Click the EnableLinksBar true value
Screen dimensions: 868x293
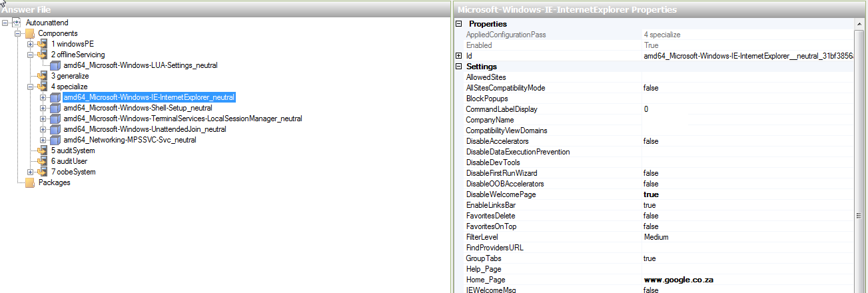coord(650,205)
